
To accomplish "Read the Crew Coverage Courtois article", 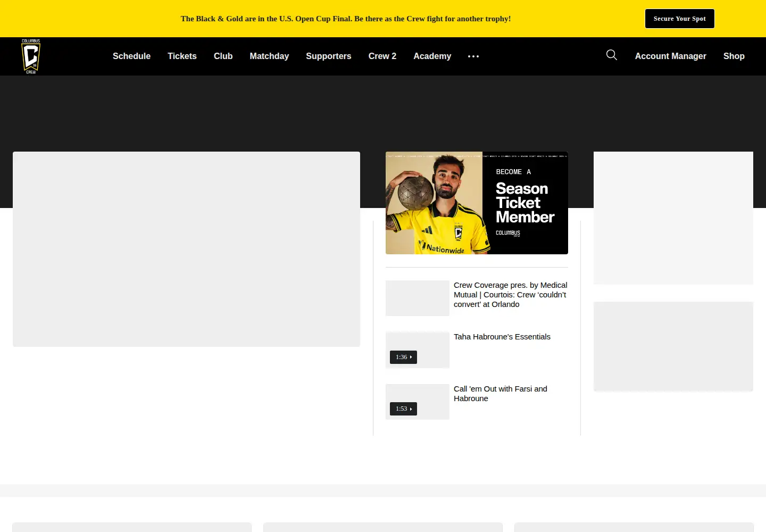I will (x=511, y=295).
